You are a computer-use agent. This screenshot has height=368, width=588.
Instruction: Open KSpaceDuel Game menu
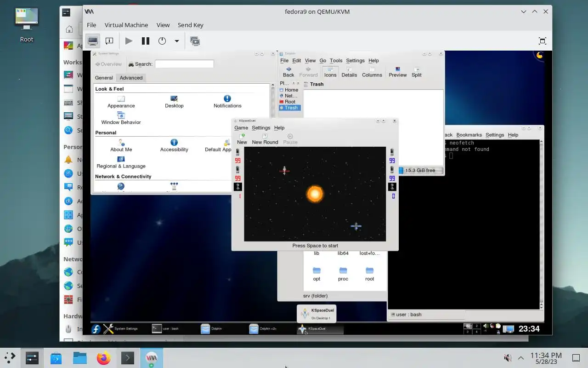[x=241, y=128]
